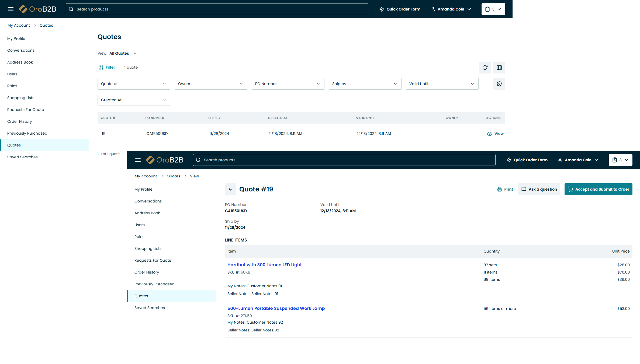This screenshot has width=640, height=364.
Task: Open Requests For Quote sidebar item
Action: (26, 110)
